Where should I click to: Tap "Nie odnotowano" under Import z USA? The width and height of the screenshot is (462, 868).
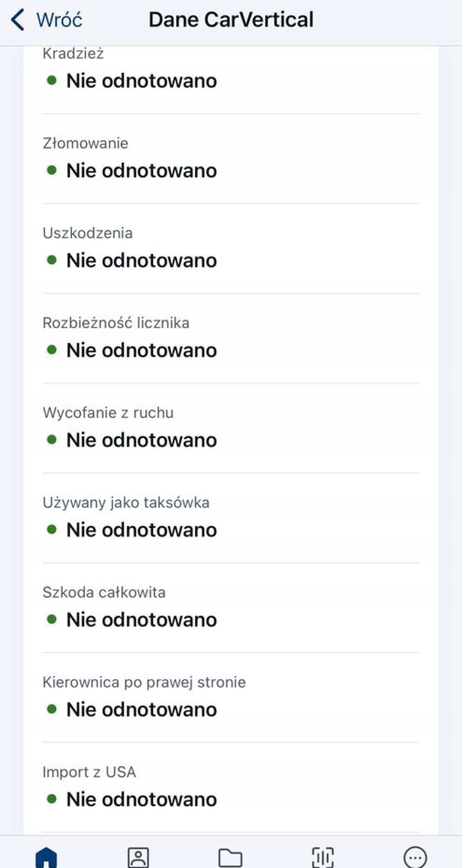point(142,799)
